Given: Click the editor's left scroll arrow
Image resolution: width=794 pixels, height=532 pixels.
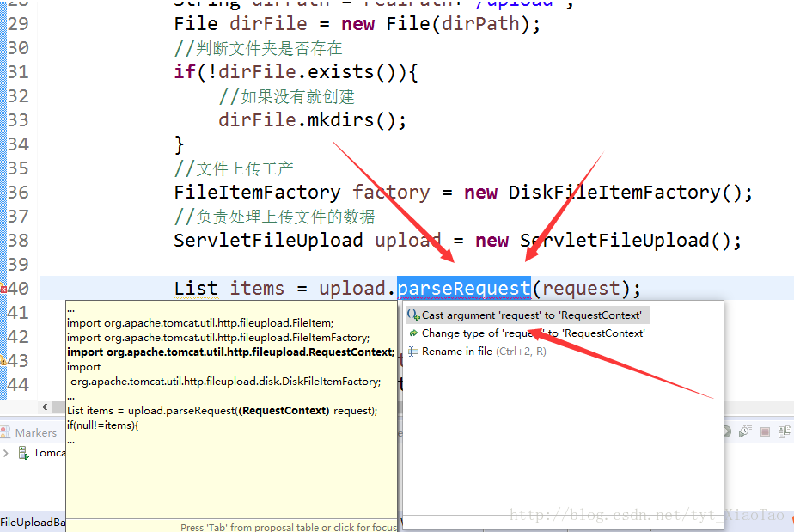Looking at the screenshot, I should click(x=45, y=407).
